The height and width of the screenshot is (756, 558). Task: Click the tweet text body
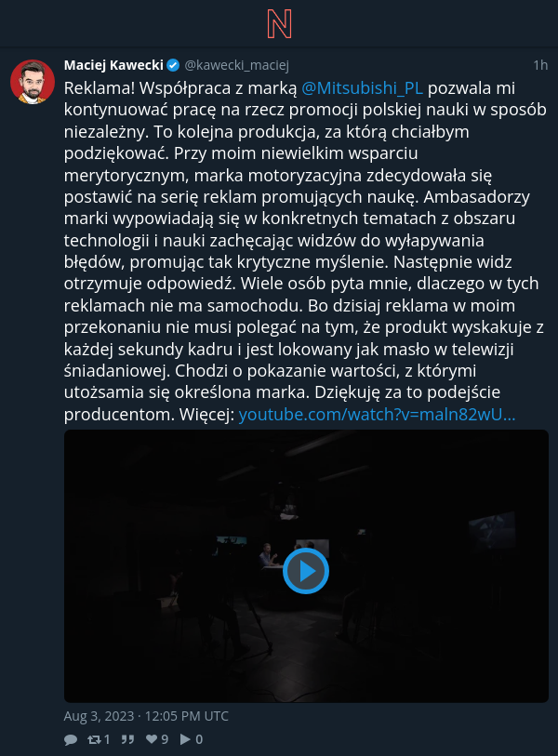tap(306, 251)
